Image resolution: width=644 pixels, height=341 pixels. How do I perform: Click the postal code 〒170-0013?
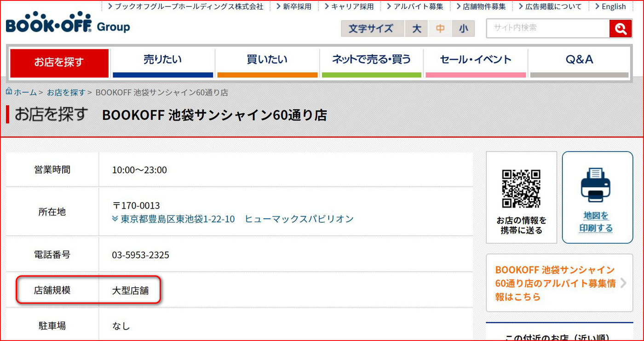(136, 205)
